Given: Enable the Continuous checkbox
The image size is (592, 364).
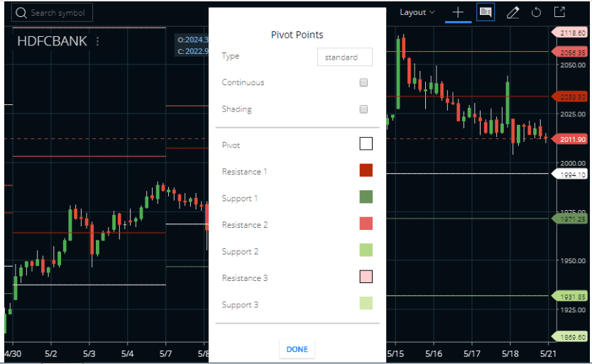Looking at the screenshot, I should click(x=363, y=82).
